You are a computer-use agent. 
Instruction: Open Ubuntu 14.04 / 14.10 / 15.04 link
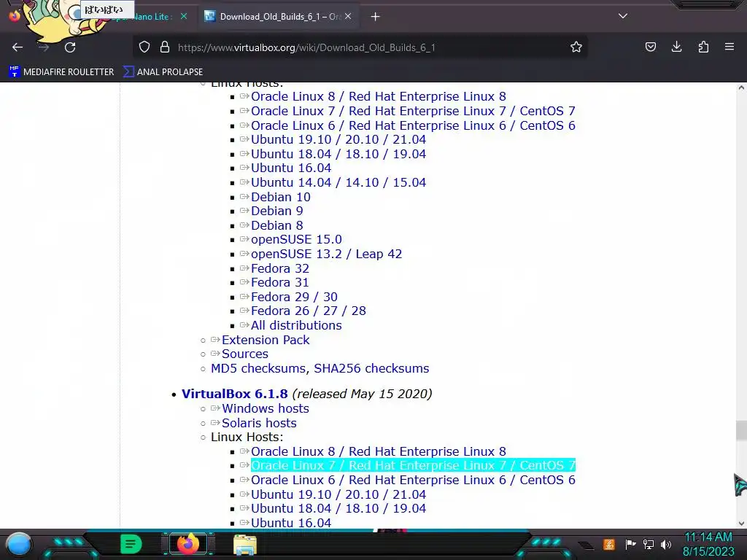338,182
